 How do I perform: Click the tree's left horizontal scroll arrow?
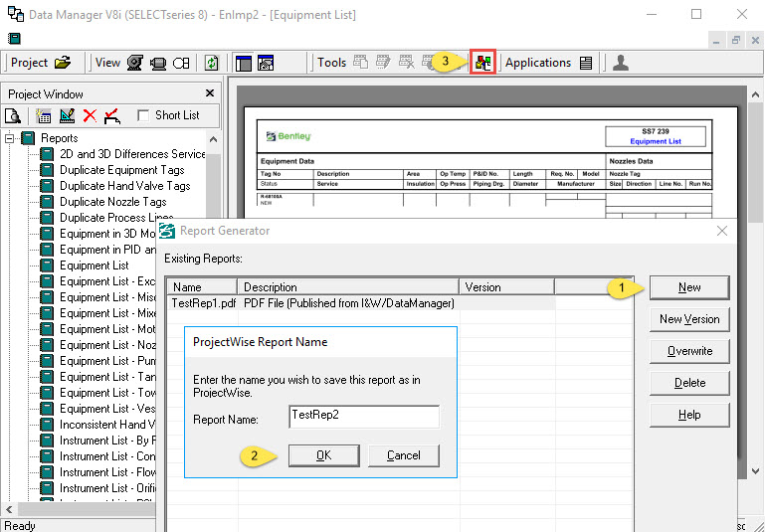(x=9, y=509)
